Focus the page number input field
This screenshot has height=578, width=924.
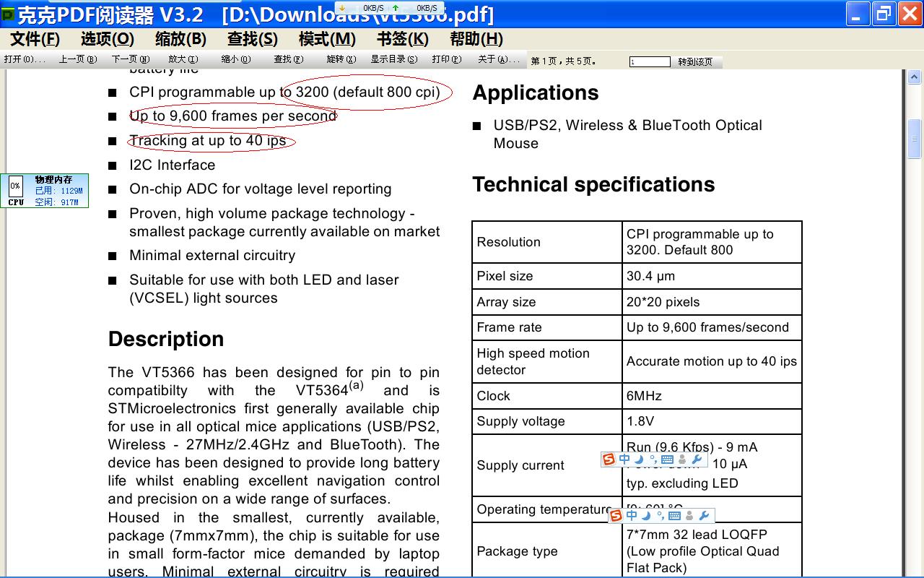tap(650, 62)
